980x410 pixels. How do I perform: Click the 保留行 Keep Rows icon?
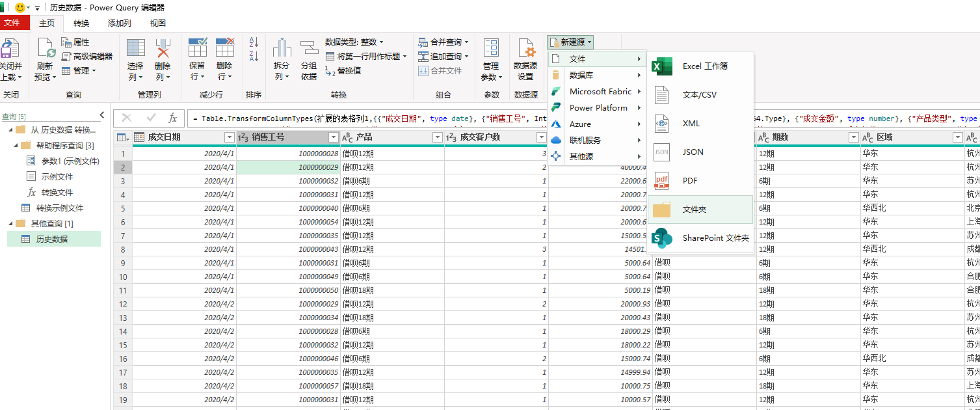click(x=198, y=48)
